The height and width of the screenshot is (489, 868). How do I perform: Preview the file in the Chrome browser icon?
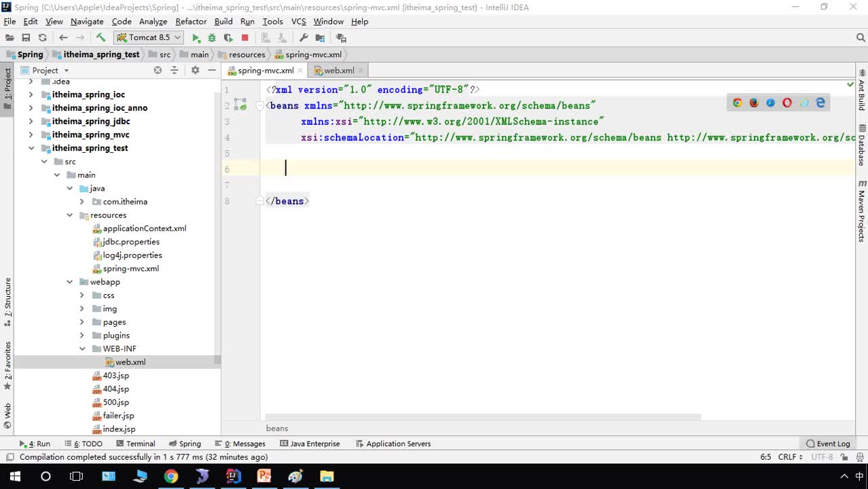(x=738, y=103)
